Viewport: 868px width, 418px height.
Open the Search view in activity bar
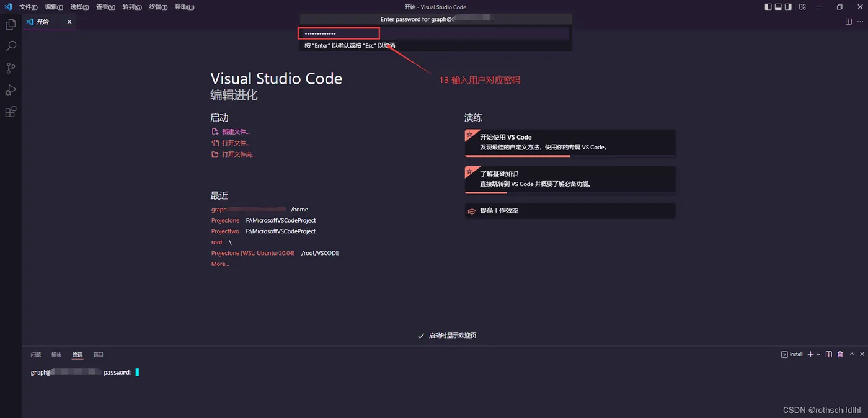[x=11, y=47]
